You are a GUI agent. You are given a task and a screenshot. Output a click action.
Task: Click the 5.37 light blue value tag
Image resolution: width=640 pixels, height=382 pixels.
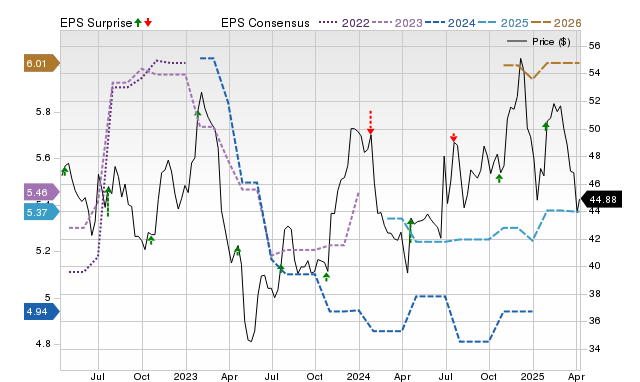coord(42,212)
